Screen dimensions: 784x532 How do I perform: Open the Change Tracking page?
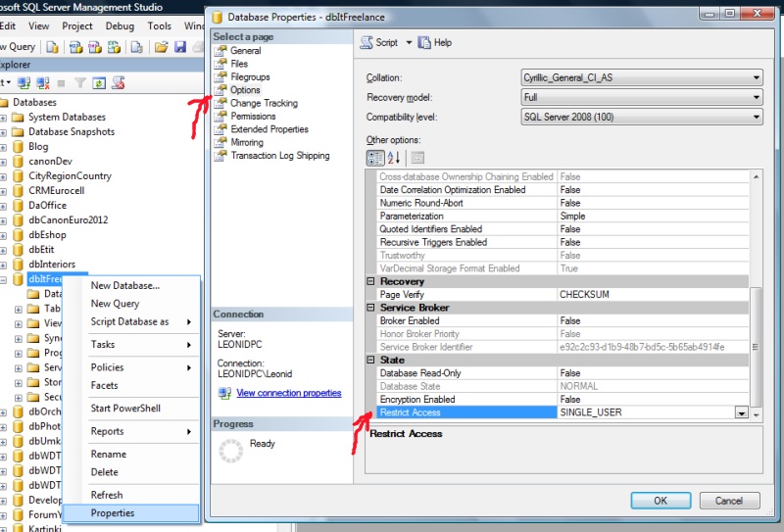click(x=264, y=103)
